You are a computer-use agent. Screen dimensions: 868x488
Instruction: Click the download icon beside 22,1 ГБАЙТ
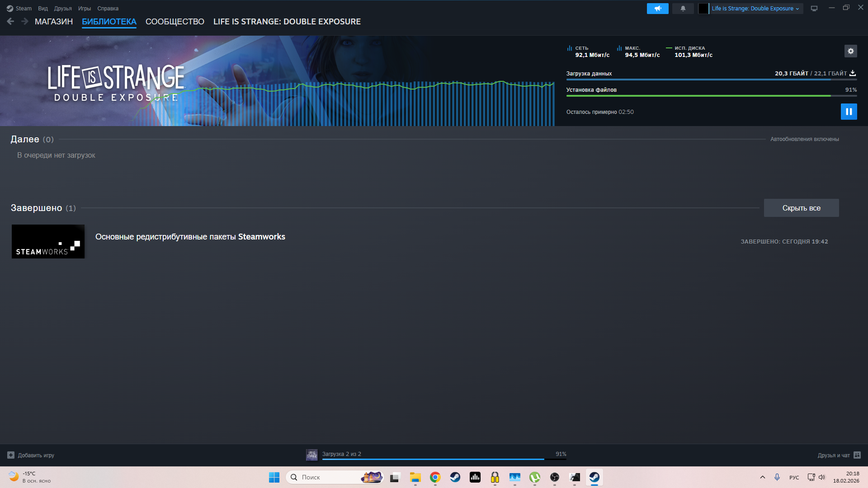(853, 73)
